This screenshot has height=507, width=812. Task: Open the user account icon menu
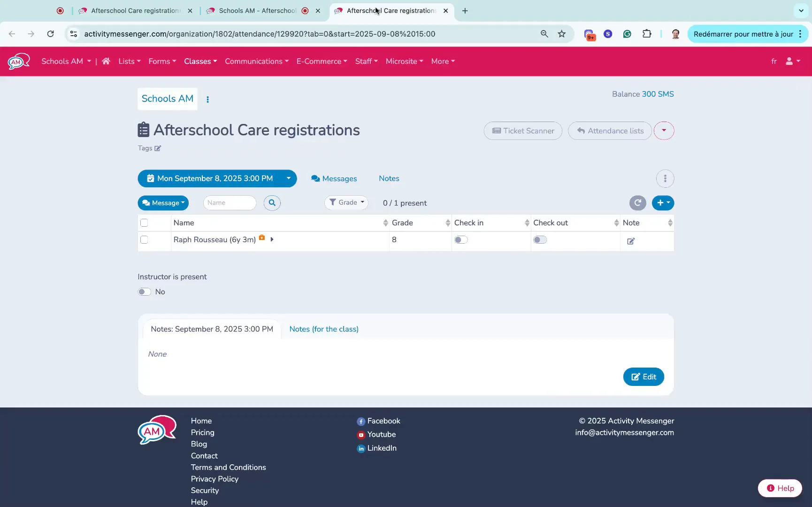(x=792, y=61)
